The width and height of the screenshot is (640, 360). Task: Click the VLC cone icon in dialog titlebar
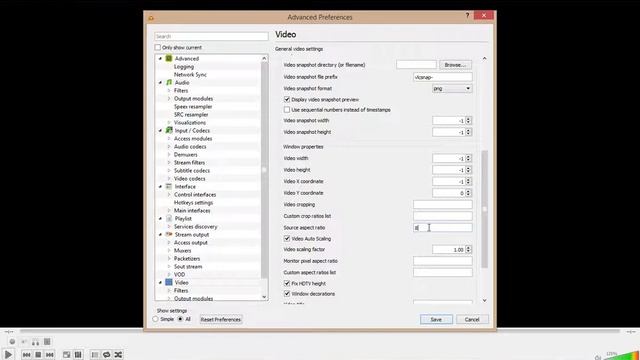pyautogui.click(x=151, y=18)
